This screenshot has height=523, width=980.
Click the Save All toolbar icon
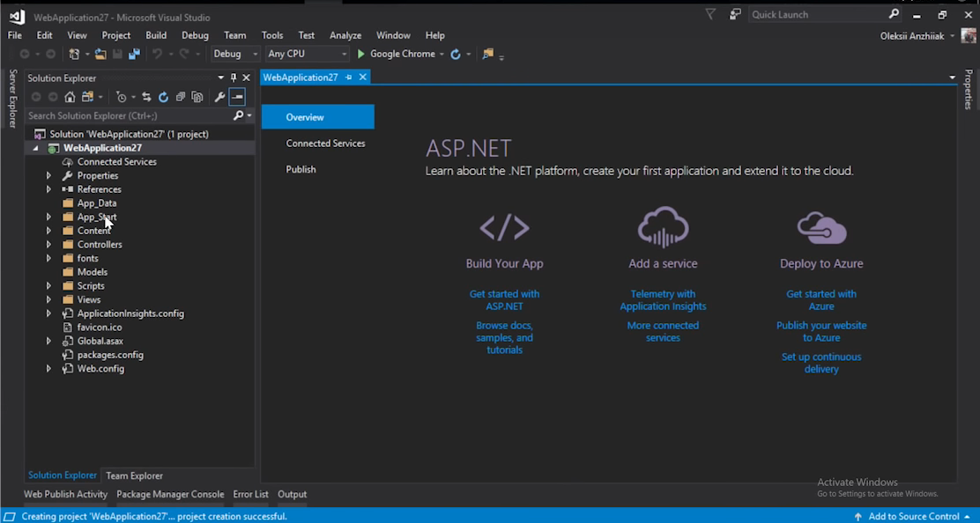[134, 55]
